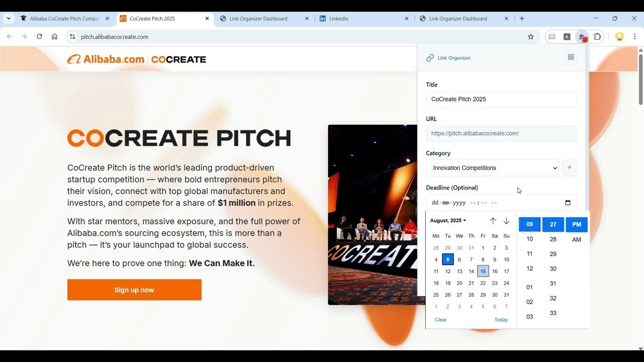
Task: Select minute 33 in time picker
Action: (x=553, y=313)
